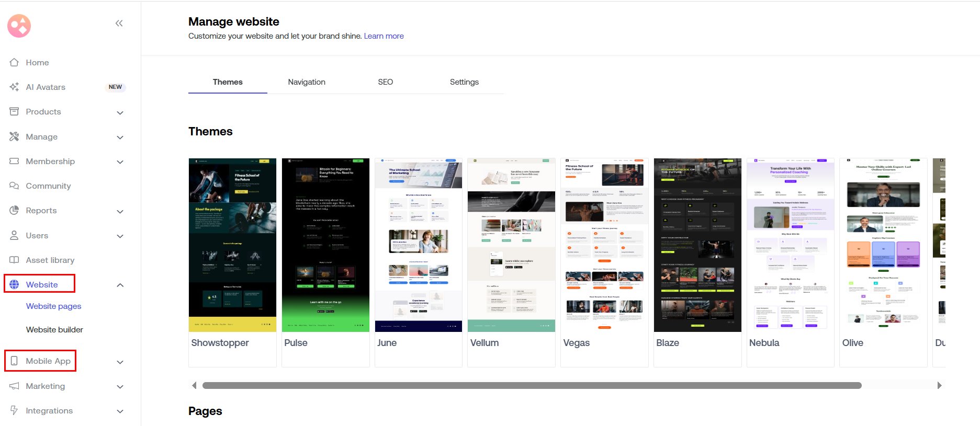Click the Website globe icon

click(14, 284)
